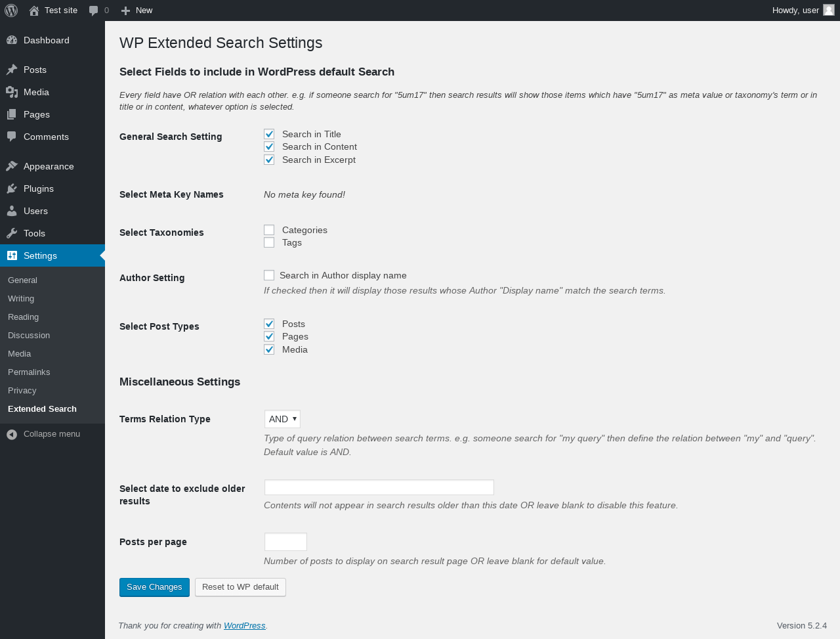Uncheck the Pages post type checkbox

pyautogui.click(x=269, y=336)
